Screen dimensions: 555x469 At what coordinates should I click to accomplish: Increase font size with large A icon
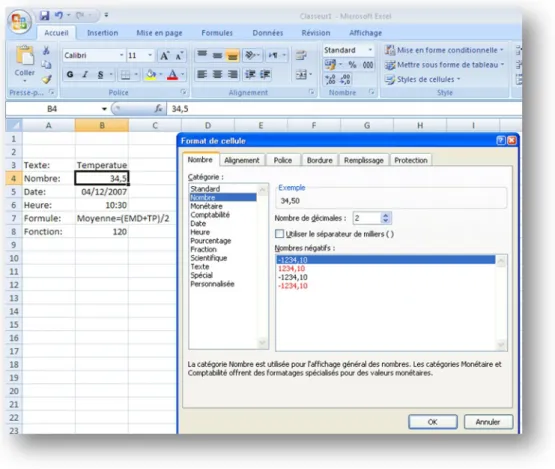[x=165, y=56]
